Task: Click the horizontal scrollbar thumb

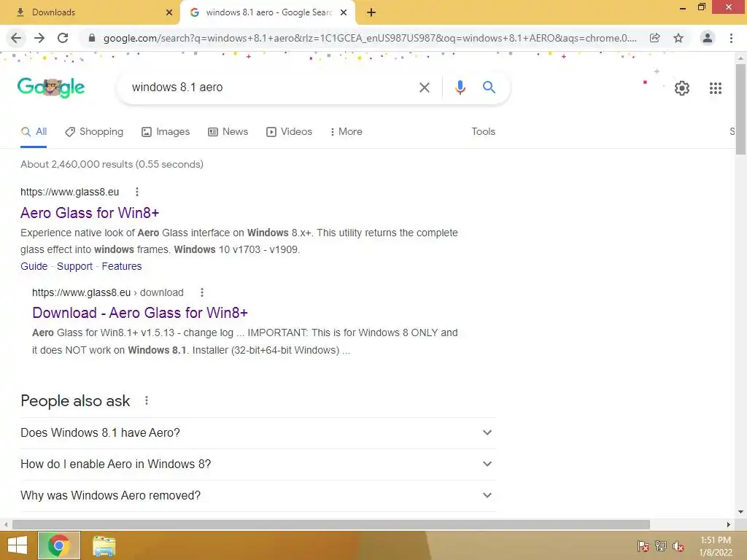Action: click(x=331, y=525)
